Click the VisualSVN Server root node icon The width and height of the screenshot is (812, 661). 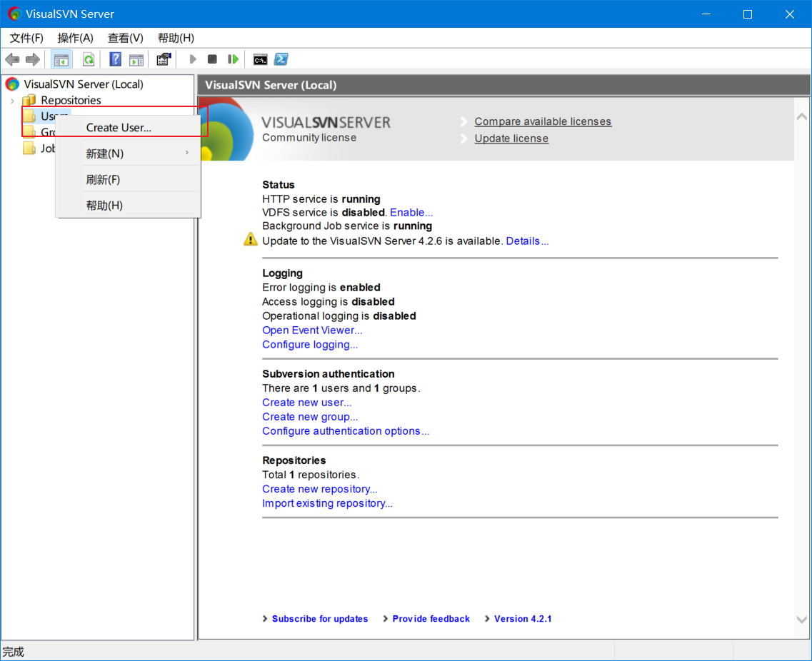coord(12,84)
